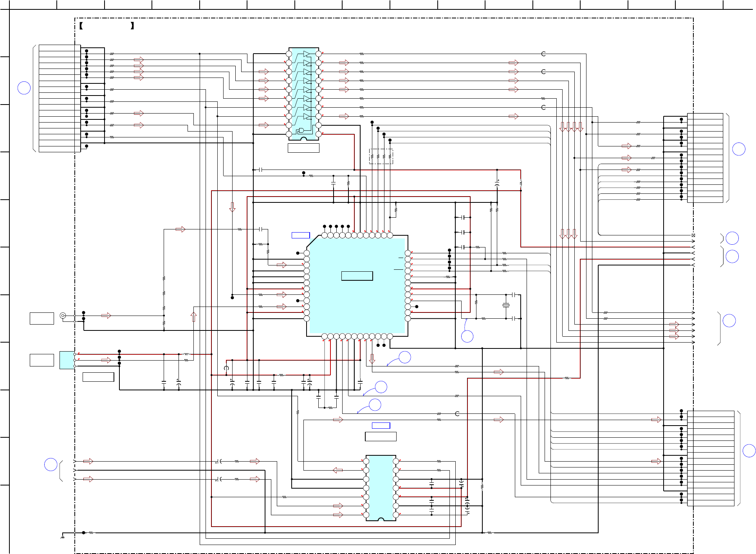756x554 pixels.
Task: Click the blue-outlined label box above the bottom IC
Action: 381,426
